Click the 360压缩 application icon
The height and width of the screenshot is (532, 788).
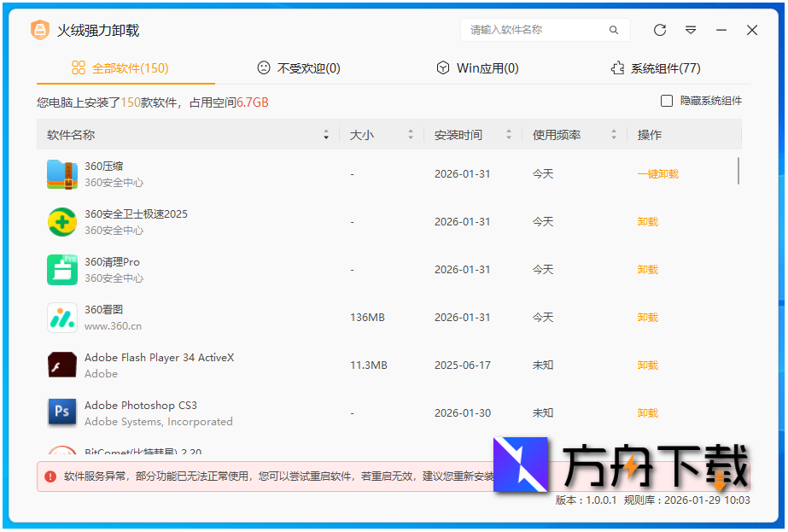(61, 173)
